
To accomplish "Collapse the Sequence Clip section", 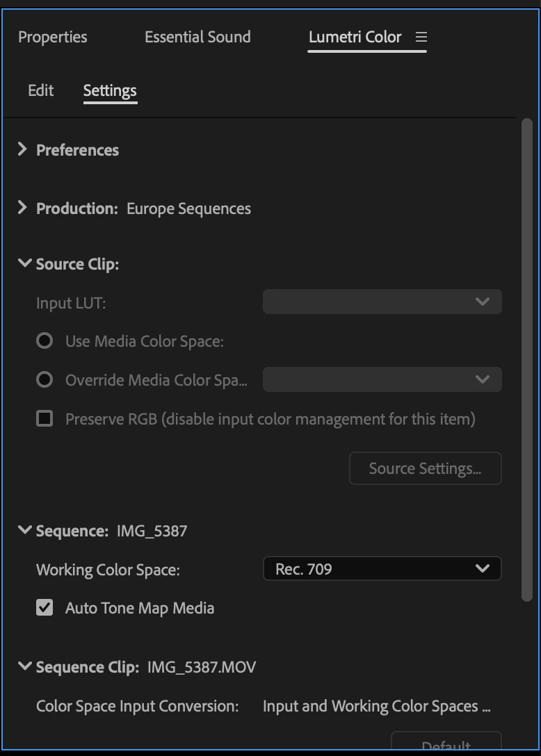I will click(25, 667).
